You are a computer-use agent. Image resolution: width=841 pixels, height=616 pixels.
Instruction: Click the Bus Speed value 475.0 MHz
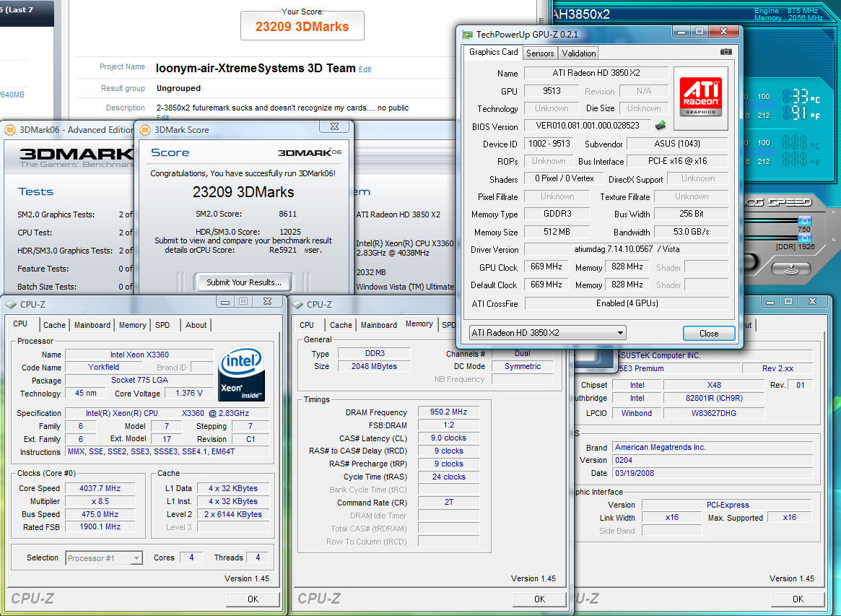point(100,514)
